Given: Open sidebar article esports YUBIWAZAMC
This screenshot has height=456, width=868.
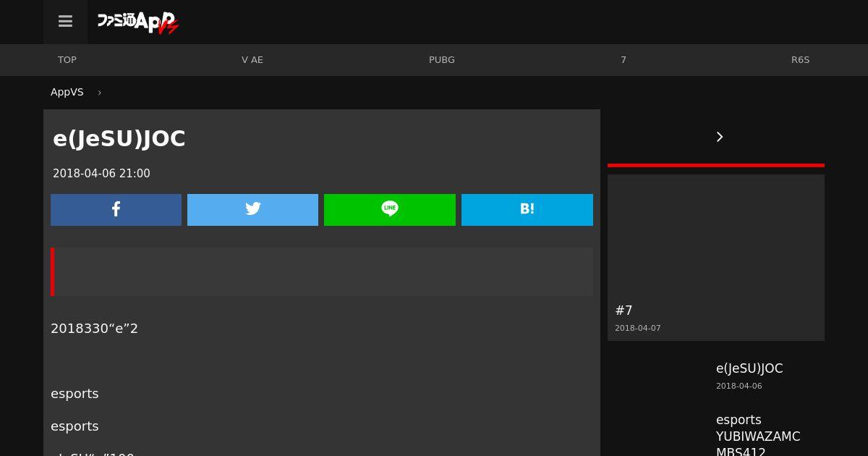Looking at the screenshot, I should [758, 436].
